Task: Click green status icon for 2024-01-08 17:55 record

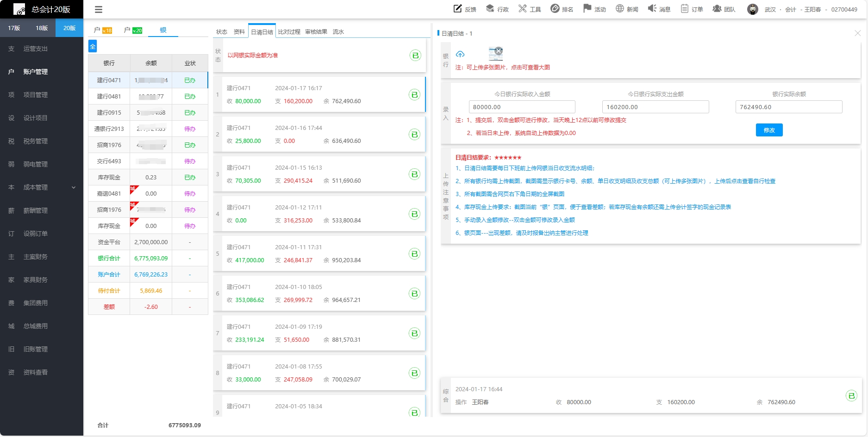Action: 415,373
